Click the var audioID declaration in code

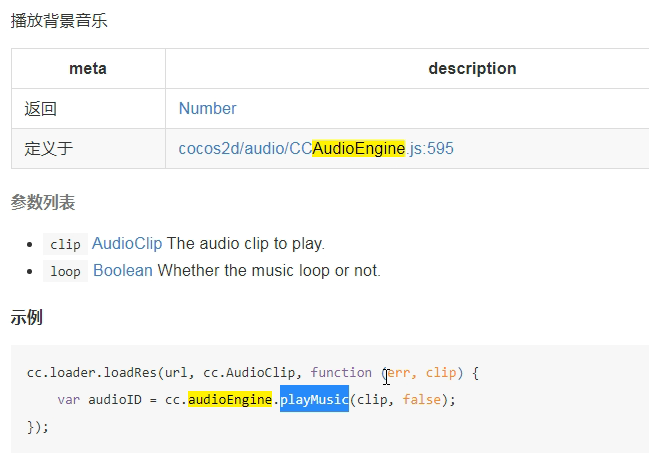pyautogui.click(x=99, y=399)
